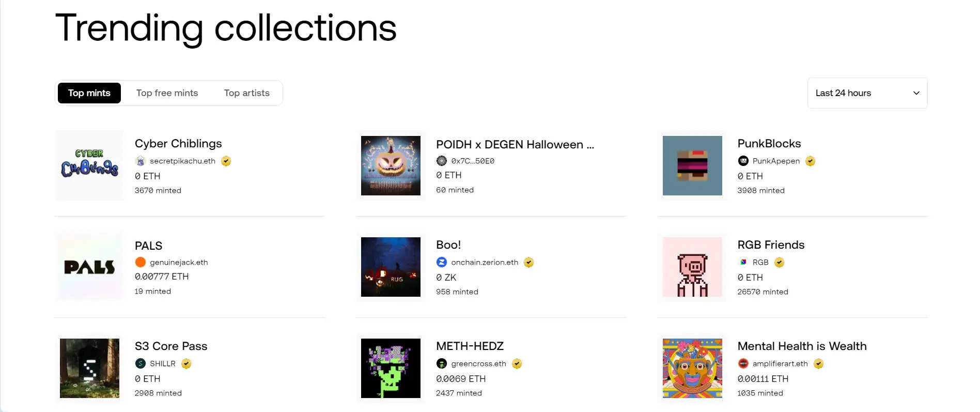Click amplifierart.eth red avatar icon
The image size is (980, 412).
(x=743, y=363)
